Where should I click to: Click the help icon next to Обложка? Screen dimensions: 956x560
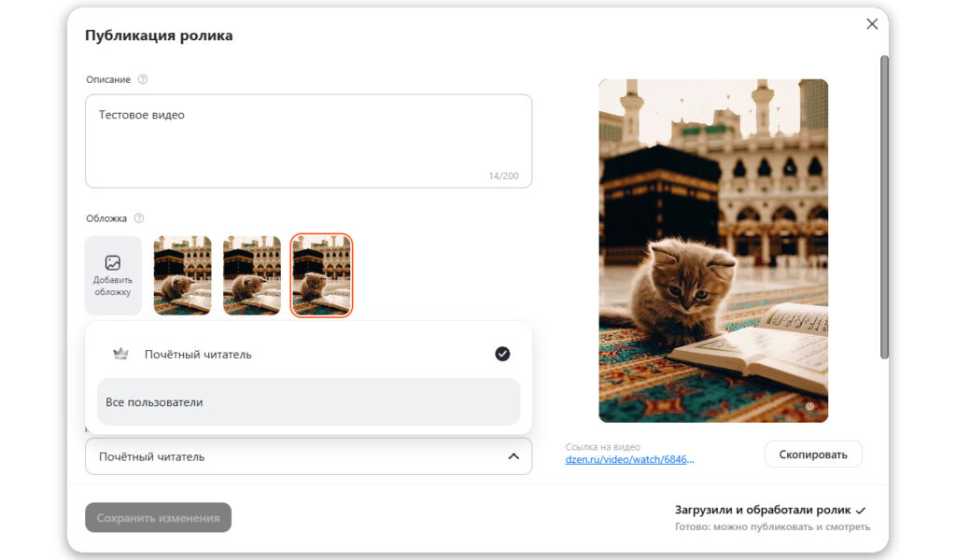point(139,218)
